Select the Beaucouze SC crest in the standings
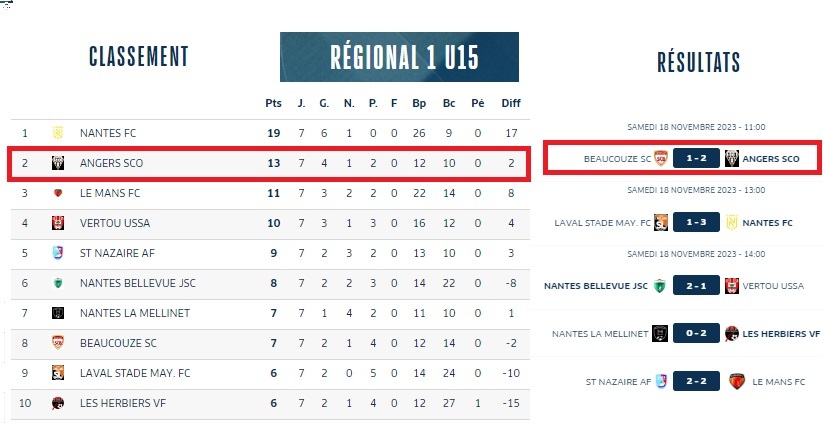This screenshot has height=427, width=823. pos(57,343)
